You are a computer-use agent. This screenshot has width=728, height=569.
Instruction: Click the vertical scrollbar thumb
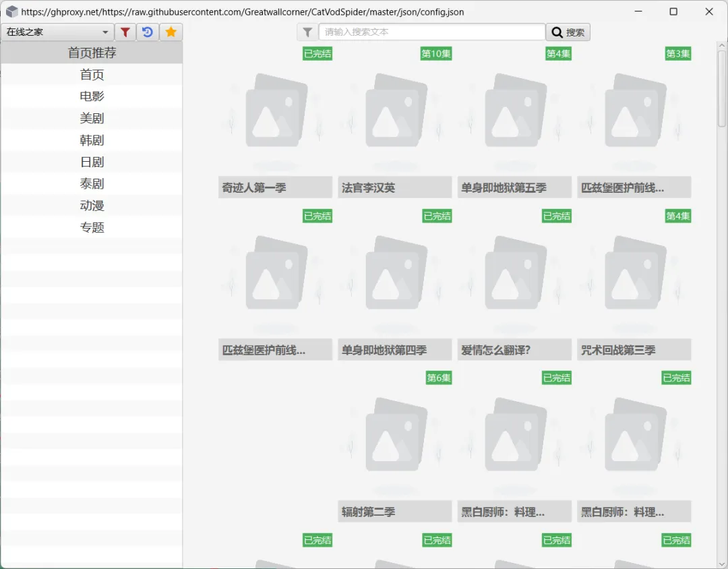coord(721,88)
